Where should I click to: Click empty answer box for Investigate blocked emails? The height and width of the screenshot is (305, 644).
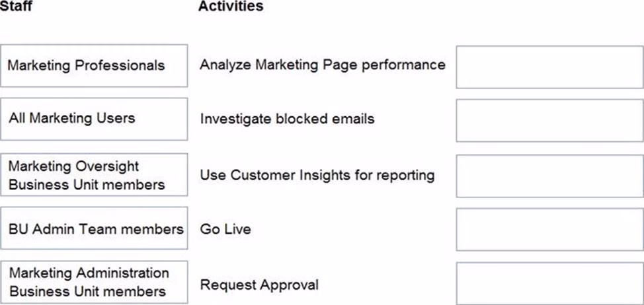(x=549, y=120)
